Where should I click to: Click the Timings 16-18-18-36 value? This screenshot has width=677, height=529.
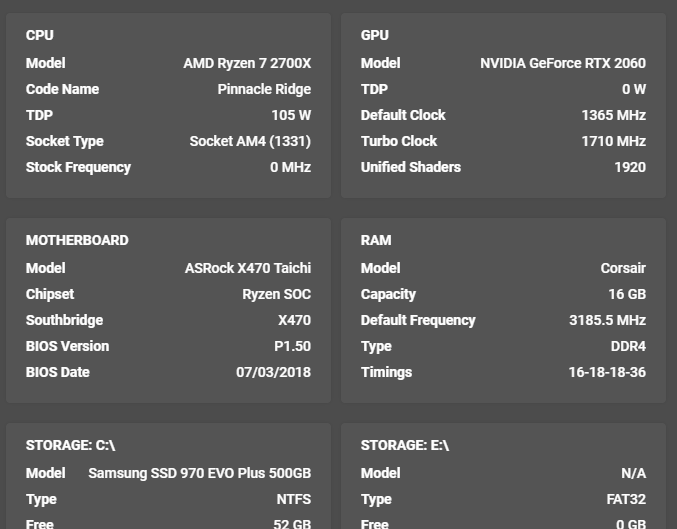[x=607, y=372]
